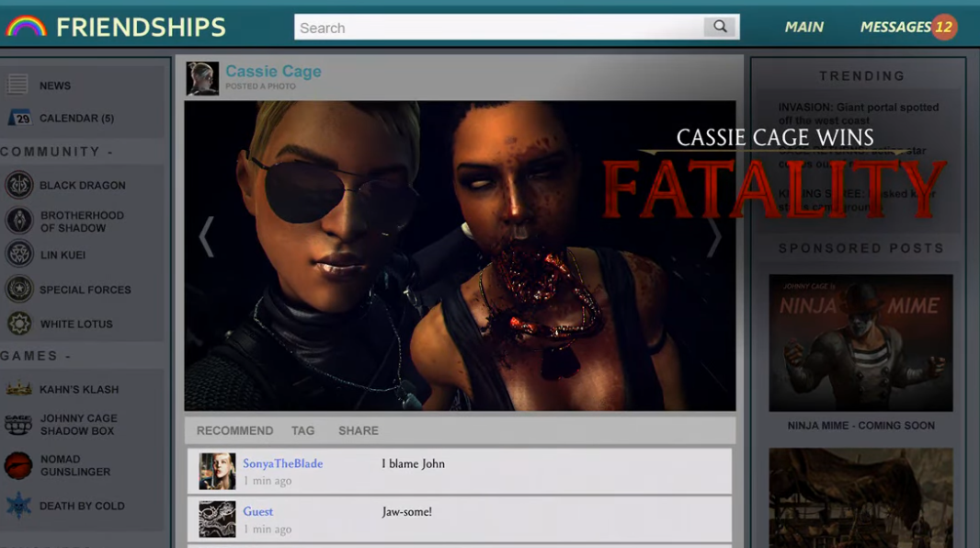
Task: Select the Special Forces star emblem
Action: point(18,290)
